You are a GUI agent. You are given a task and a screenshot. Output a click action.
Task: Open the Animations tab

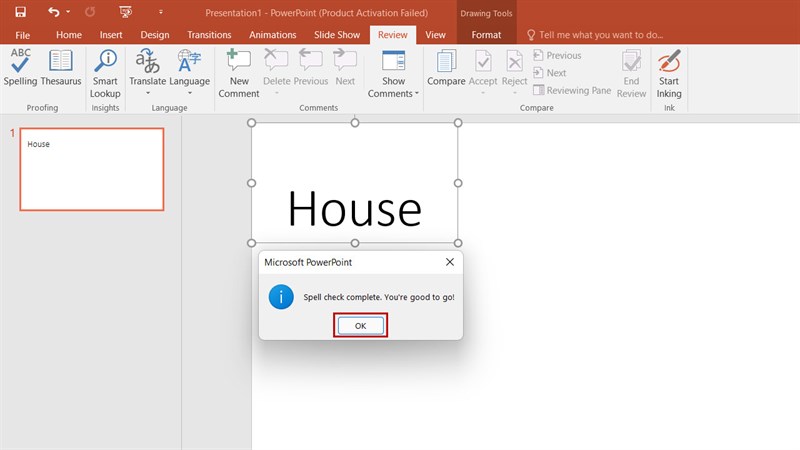(x=272, y=35)
